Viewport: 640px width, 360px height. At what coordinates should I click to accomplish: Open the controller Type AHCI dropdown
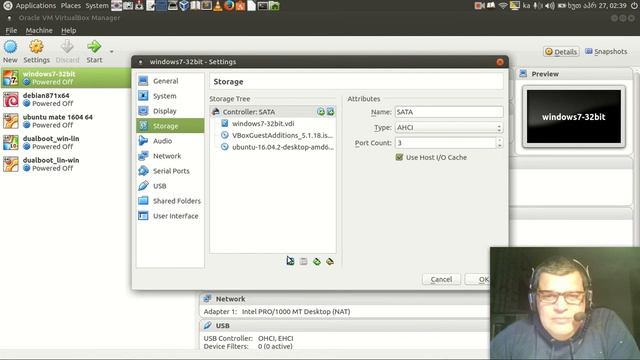tap(449, 127)
